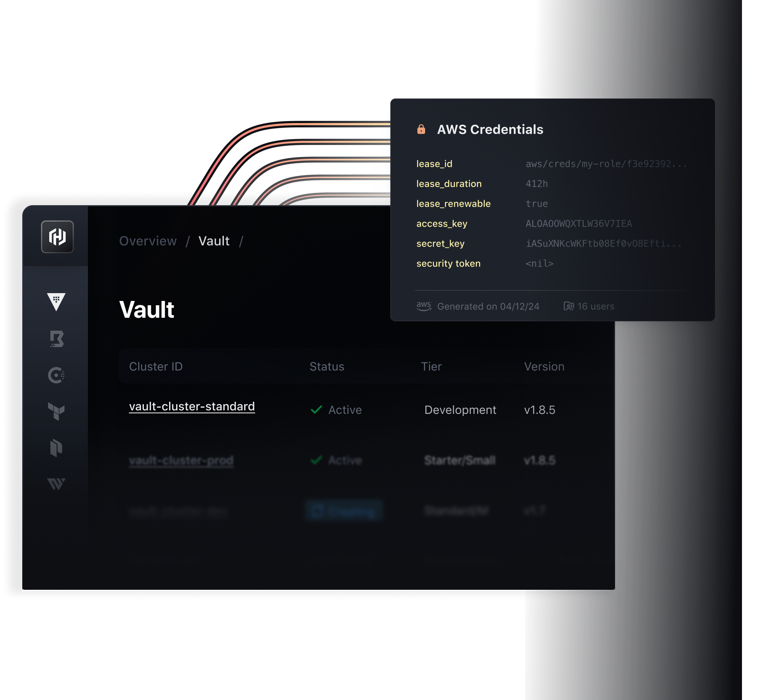The height and width of the screenshot is (700, 758).
Task: Sort by Cluster ID column header
Action: tap(156, 367)
